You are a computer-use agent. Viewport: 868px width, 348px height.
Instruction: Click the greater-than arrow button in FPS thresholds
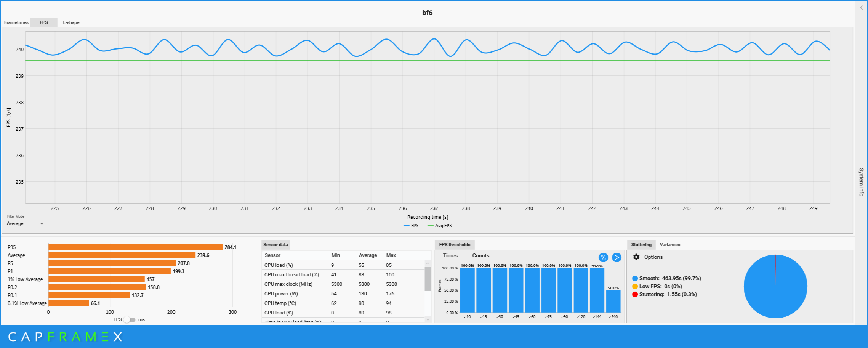coord(617,258)
